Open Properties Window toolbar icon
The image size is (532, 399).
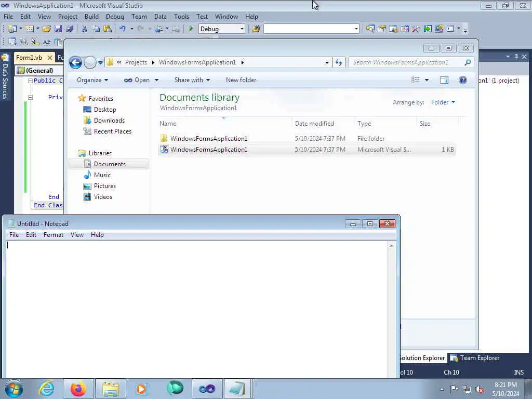point(382,29)
